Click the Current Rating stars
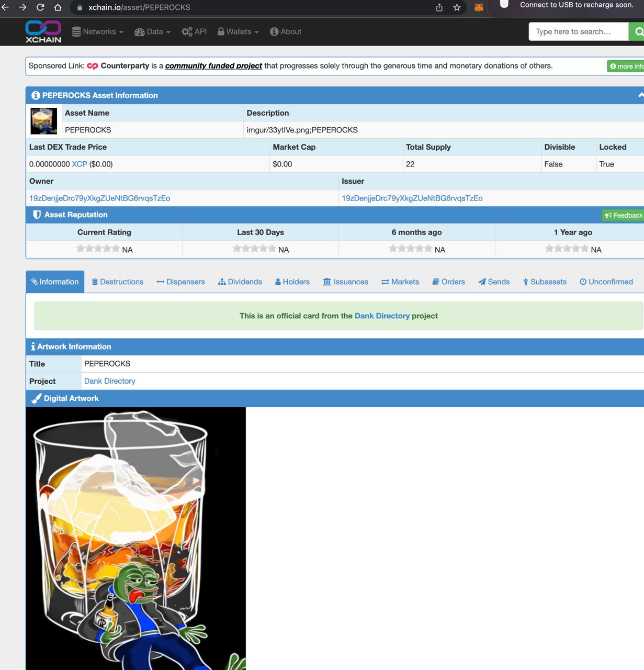644x670 pixels. (98, 249)
